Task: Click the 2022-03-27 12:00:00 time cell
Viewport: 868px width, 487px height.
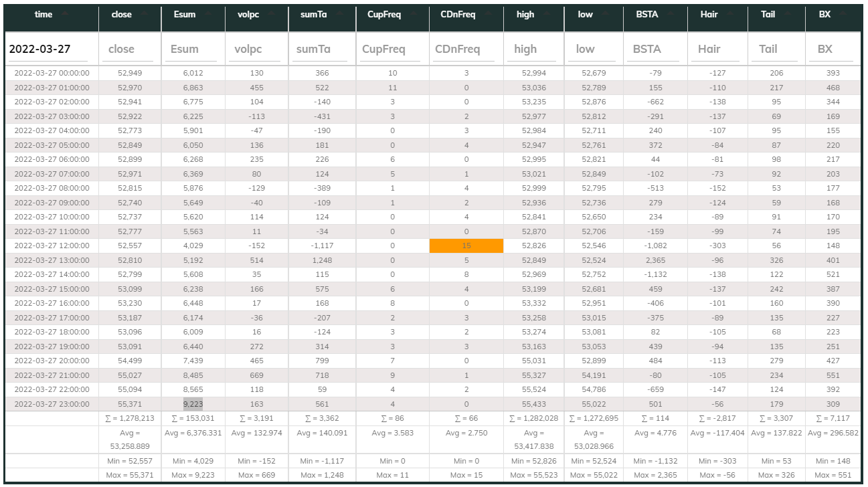Action: pyautogui.click(x=52, y=246)
